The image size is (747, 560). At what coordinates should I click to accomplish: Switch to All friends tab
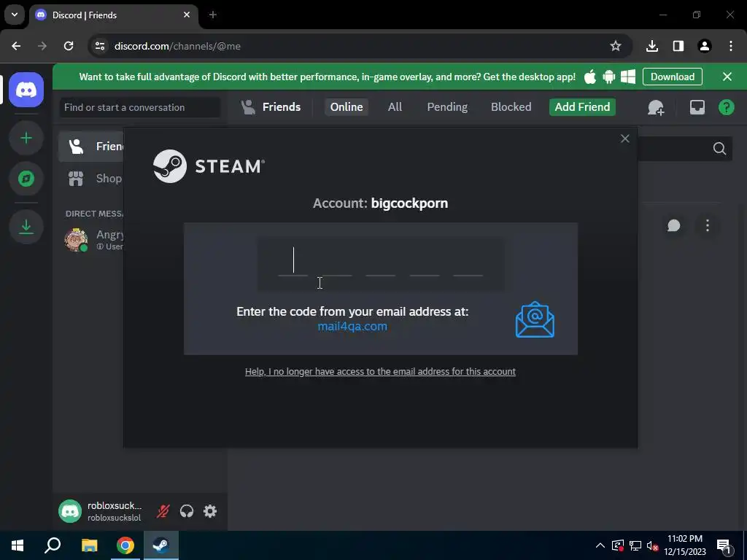tap(395, 107)
